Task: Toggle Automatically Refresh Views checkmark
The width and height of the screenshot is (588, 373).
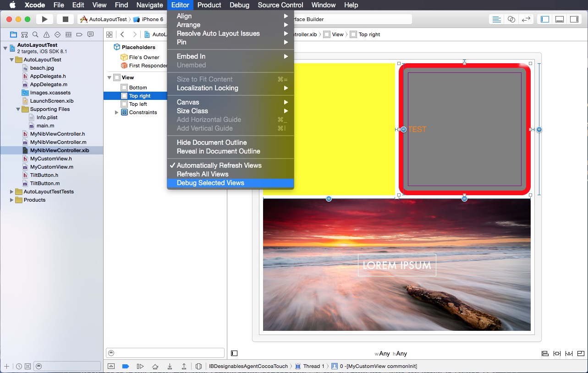Action: (219, 165)
